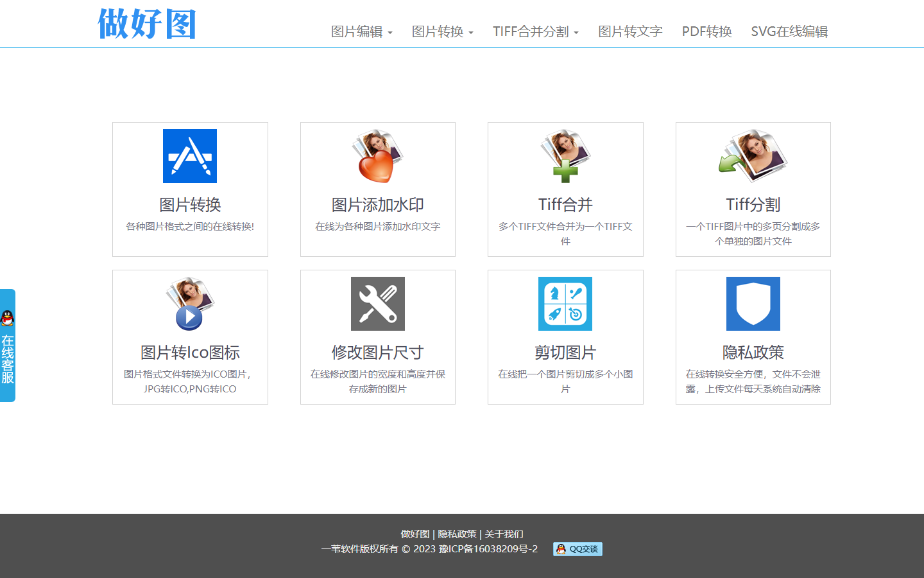The height and width of the screenshot is (578, 924).
Task: Select the Tiff分割 heading
Action: (753, 205)
